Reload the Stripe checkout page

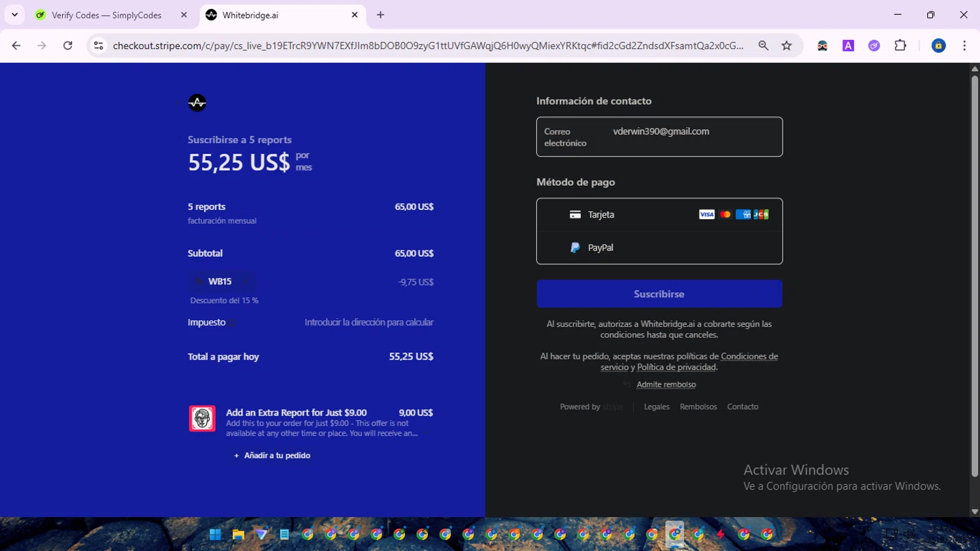point(68,46)
